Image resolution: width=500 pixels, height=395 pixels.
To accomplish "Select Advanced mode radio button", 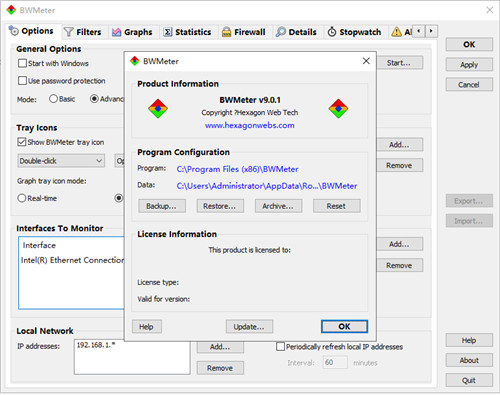I will pyautogui.click(x=94, y=99).
